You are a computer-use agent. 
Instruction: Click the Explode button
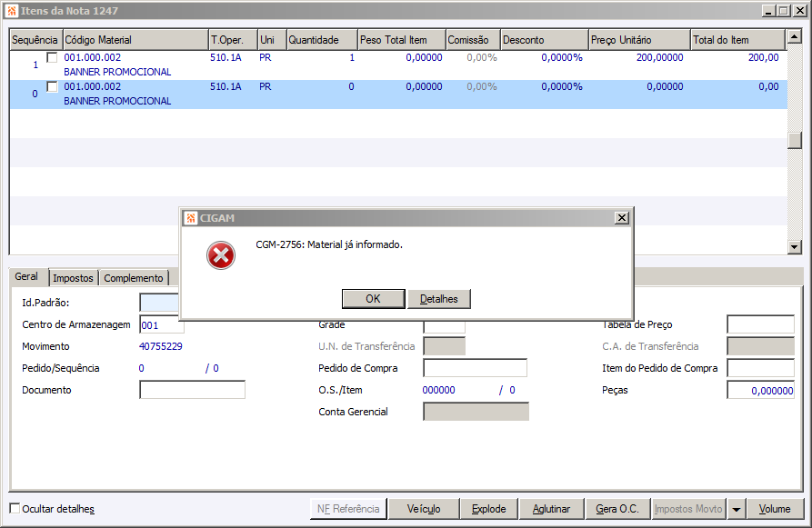(489, 509)
